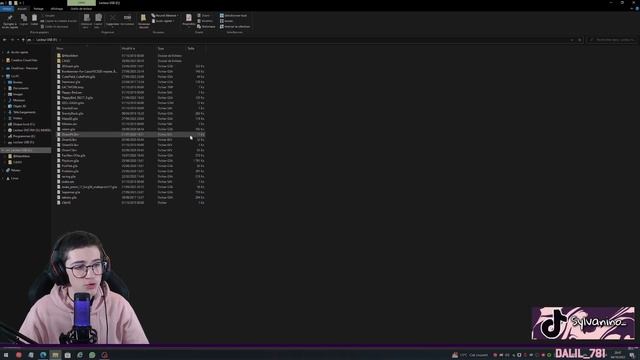Viewport: 640px width, 360px height.
Task: Open Windows Start menu in taskbar
Action: [x=6, y=355]
